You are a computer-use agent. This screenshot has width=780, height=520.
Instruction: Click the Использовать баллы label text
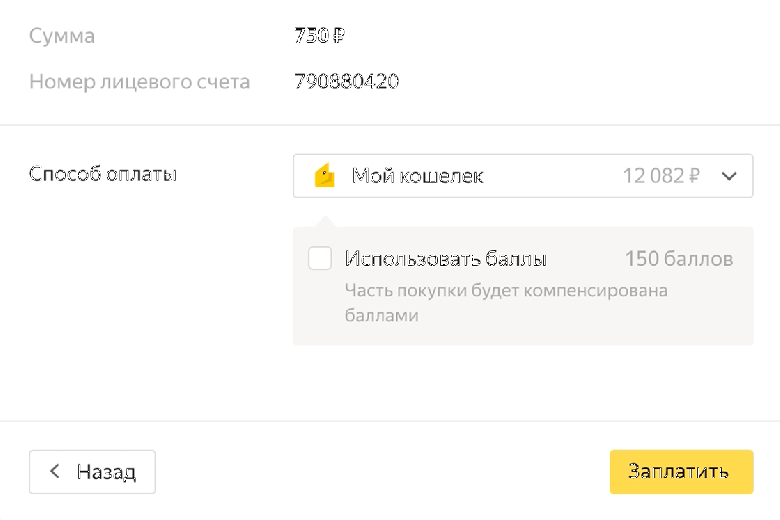pos(445,259)
